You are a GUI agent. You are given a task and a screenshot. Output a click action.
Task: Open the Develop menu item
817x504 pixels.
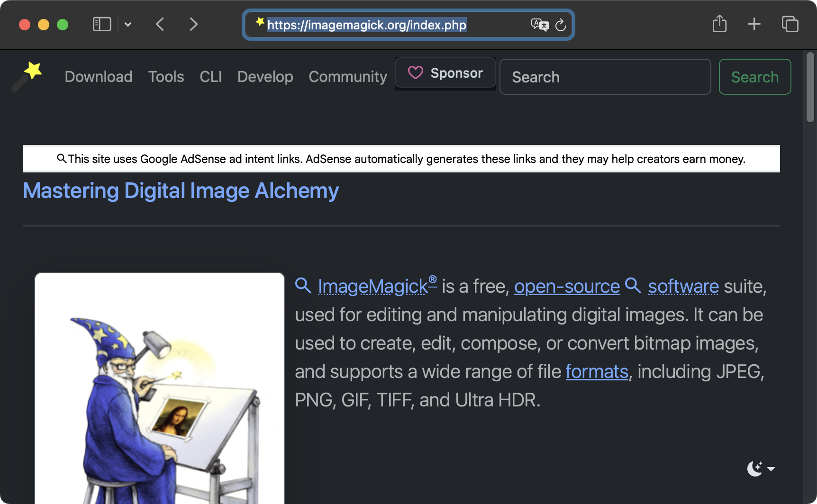tap(265, 77)
